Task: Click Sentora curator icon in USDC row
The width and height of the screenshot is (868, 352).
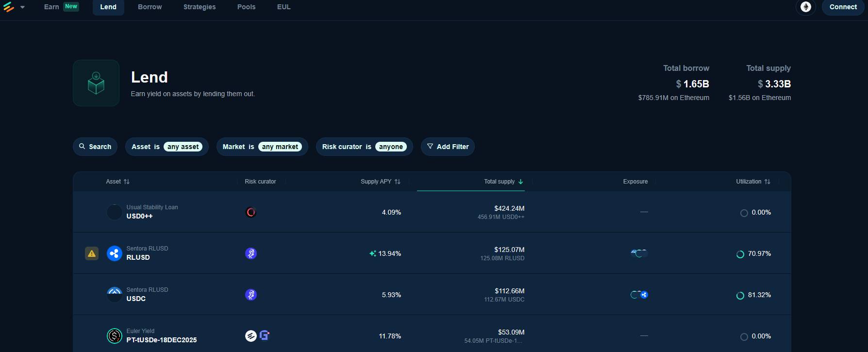Action: point(250,295)
